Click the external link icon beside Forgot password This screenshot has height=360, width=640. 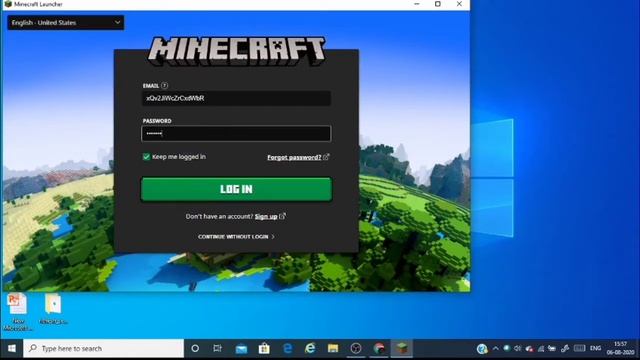click(326, 157)
